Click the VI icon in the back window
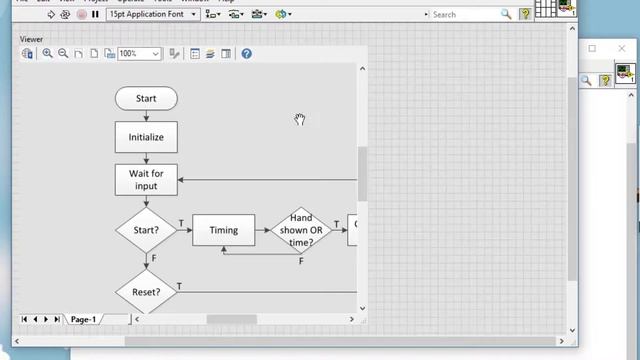The width and height of the screenshot is (640, 360). pos(625,73)
